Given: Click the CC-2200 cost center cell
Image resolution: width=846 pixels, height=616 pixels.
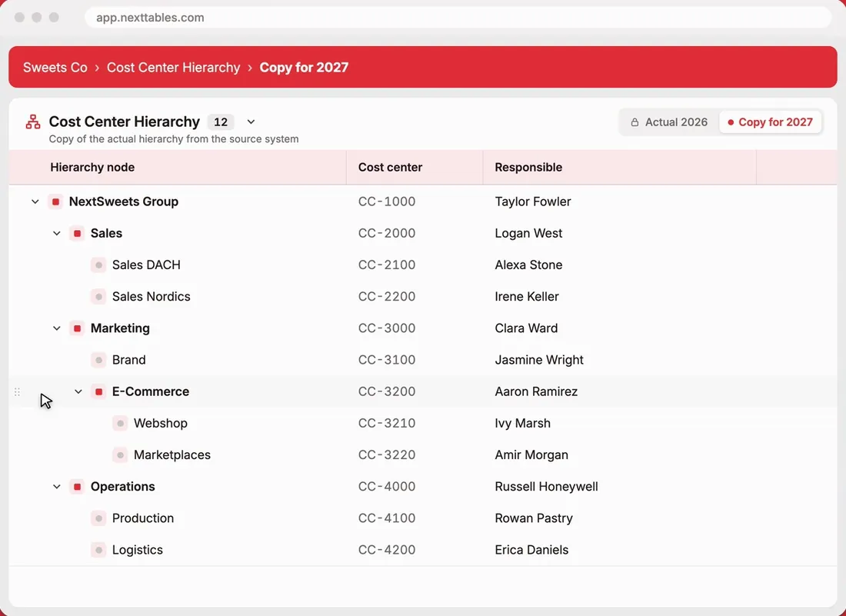Looking at the screenshot, I should [x=387, y=297].
